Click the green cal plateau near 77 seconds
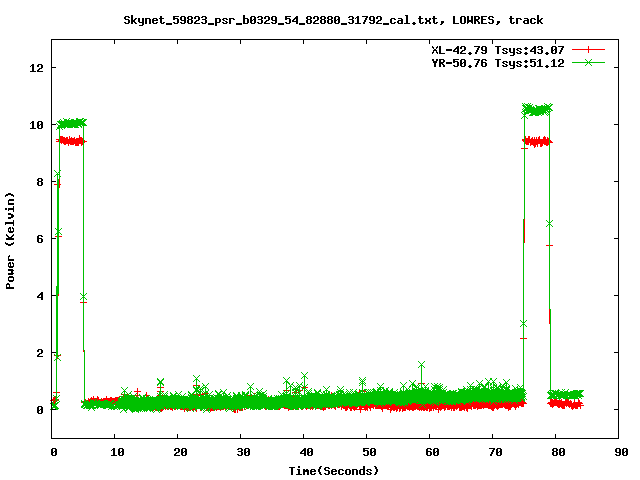Image resolution: width=640 pixels, height=480 pixels. click(x=537, y=110)
